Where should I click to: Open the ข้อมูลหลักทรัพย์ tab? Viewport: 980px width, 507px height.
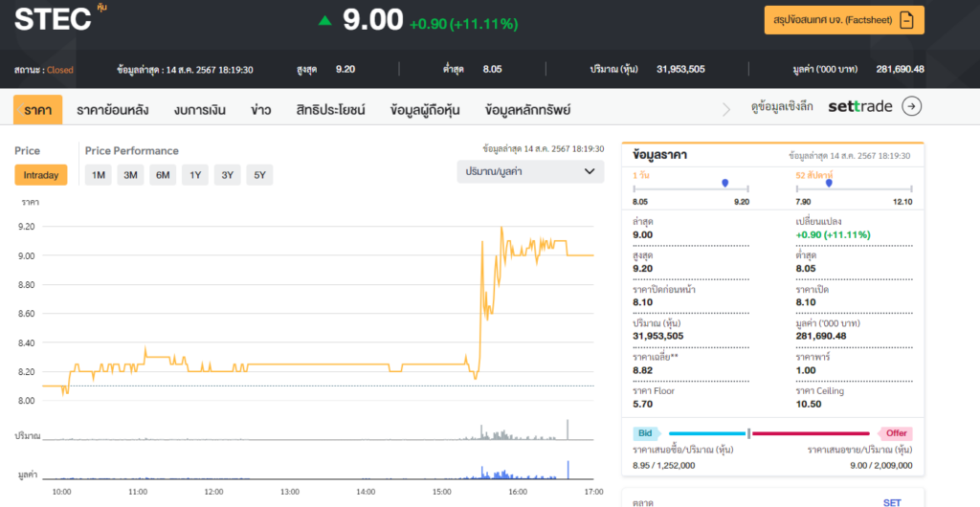click(x=527, y=111)
